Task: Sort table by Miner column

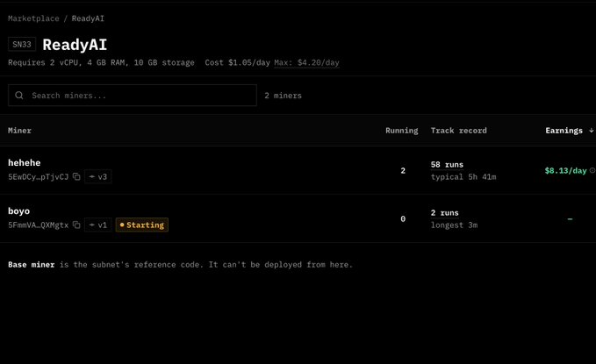Action: 20,131
